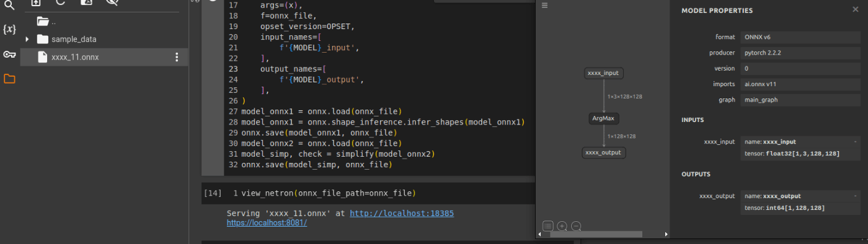Click code line 31 simplify call

[x=339, y=154]
